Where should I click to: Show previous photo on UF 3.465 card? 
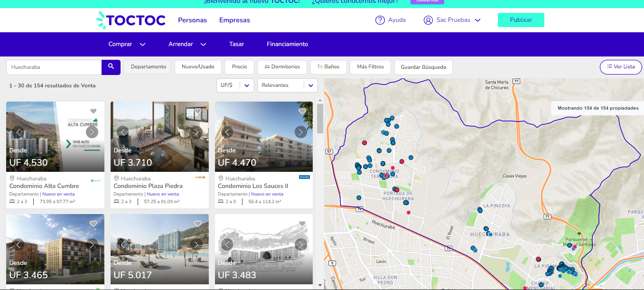click(19, 244)
